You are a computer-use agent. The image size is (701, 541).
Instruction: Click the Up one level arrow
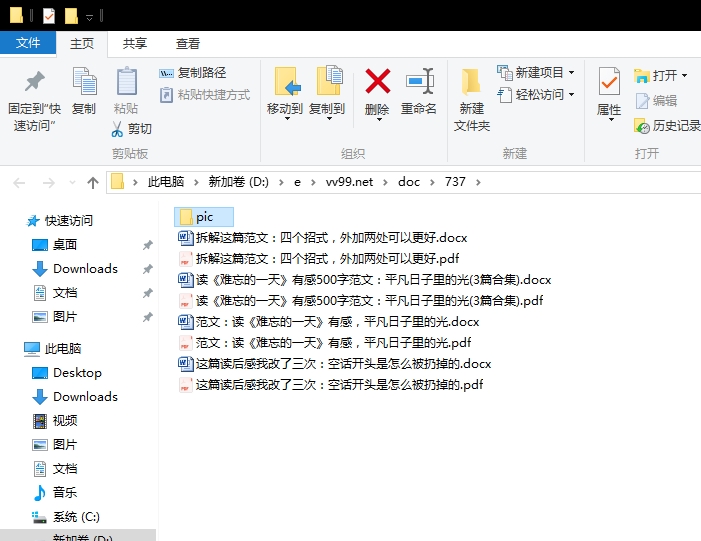[93, 182]
